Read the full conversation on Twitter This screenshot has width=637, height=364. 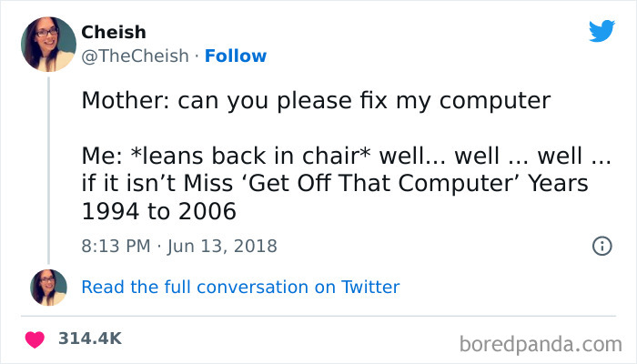coord(240,288)
